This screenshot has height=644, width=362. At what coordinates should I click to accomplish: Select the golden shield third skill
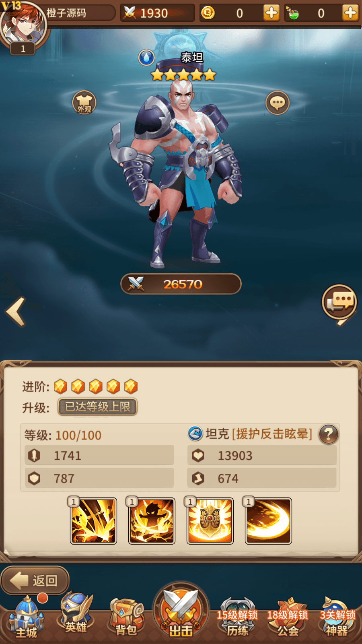click(210, 521)
